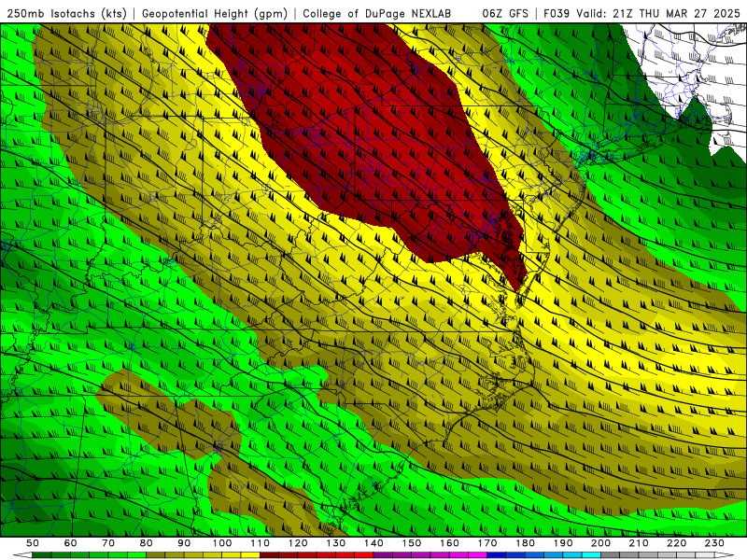Click the 90 knot label on the color scale
This screenshot has height=560, width=747.
pyautogui.click(x=184, y=543)
